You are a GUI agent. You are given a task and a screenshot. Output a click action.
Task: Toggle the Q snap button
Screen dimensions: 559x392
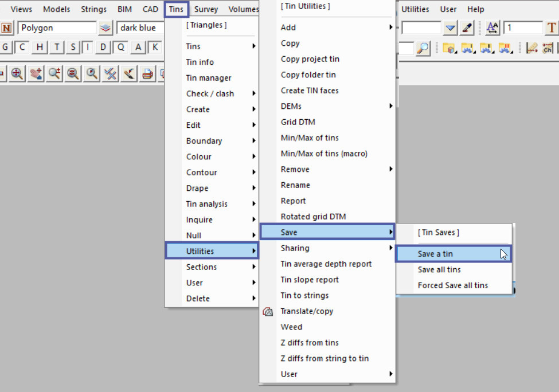coord(121,48)
